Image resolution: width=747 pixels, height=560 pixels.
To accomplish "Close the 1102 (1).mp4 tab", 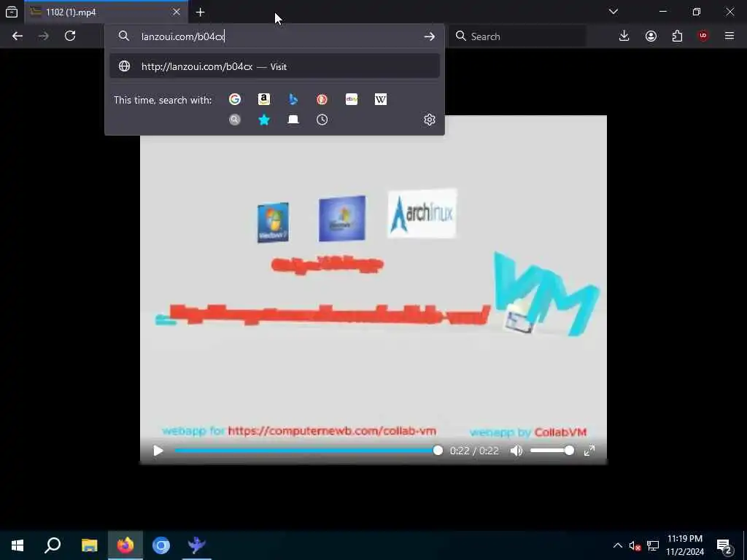I will 177,12.
